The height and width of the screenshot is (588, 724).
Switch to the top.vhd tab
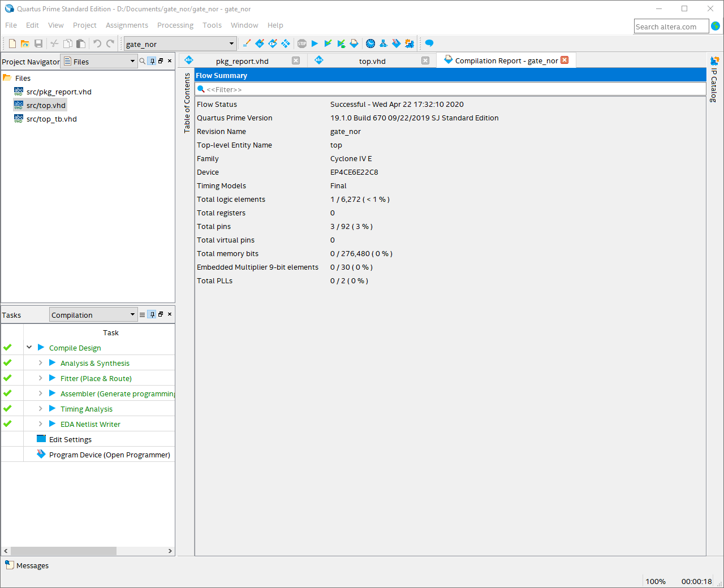372,61
